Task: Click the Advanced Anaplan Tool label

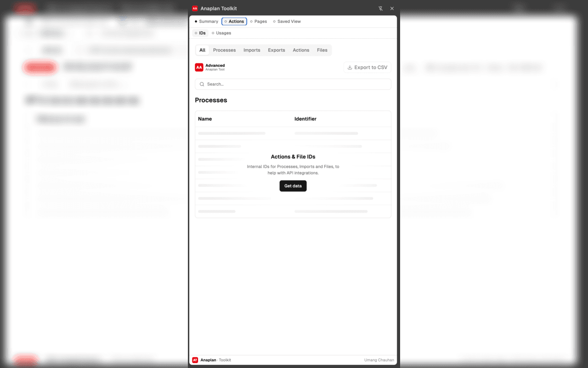Action: pyautogui.click(x=215, y=67)
